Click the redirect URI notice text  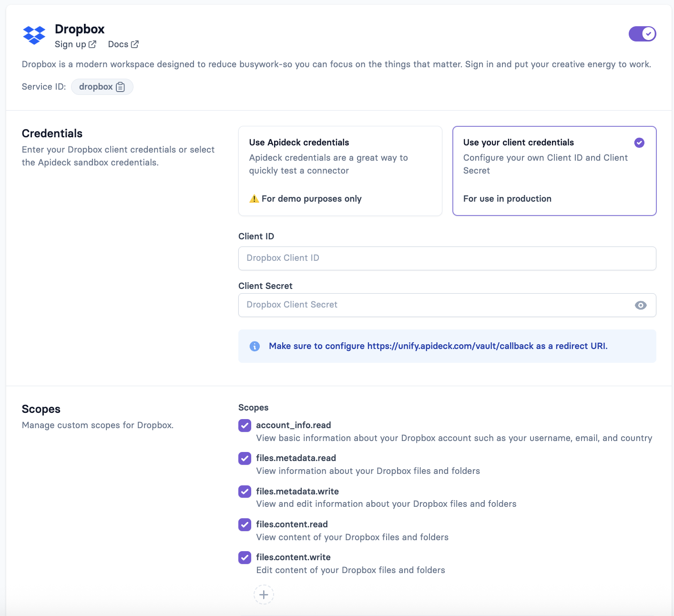[x=438, y=346]
